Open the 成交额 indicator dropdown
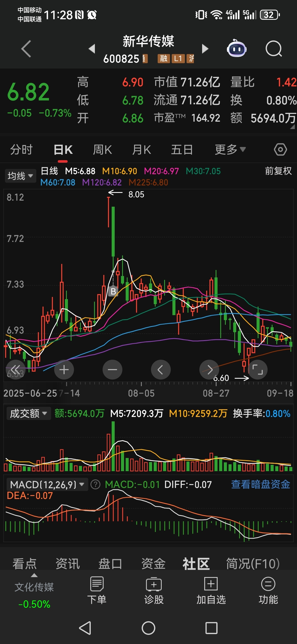Image resolution: width=297 pixels, height=644 pixels. 29,413
